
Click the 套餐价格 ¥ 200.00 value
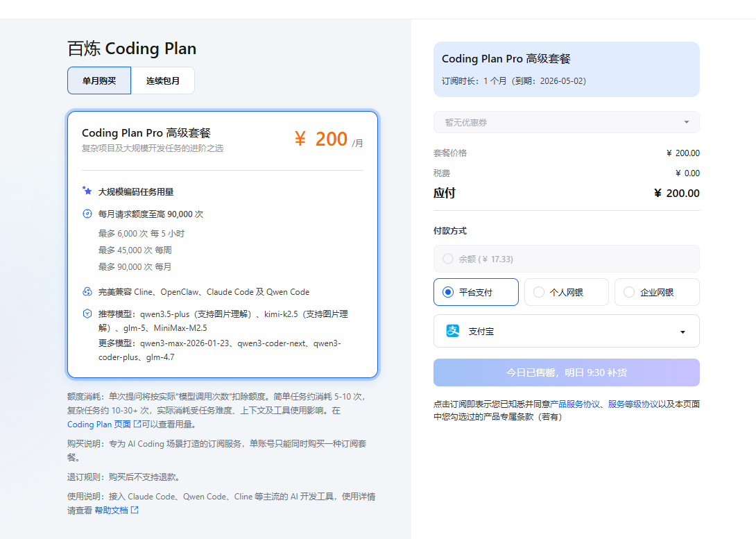682,153
